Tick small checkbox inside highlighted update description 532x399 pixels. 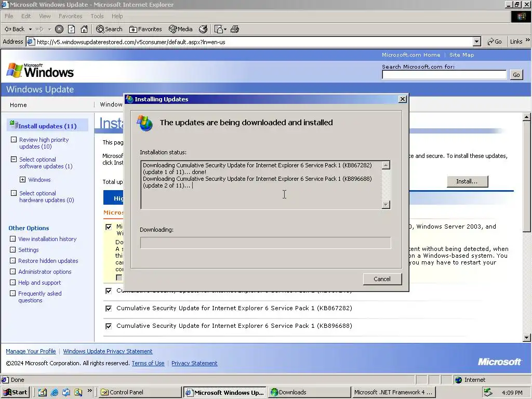coord(119,277)
